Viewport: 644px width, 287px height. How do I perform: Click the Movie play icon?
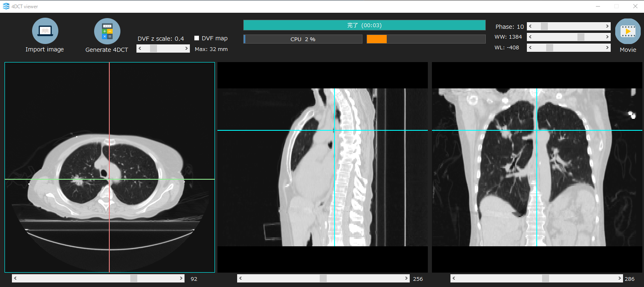pos(628,31)
